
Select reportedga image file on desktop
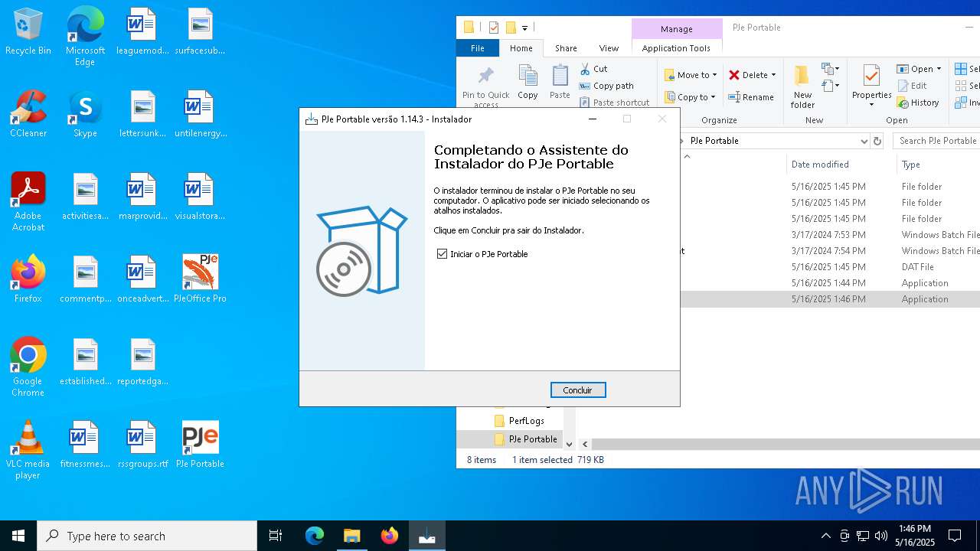142,362
